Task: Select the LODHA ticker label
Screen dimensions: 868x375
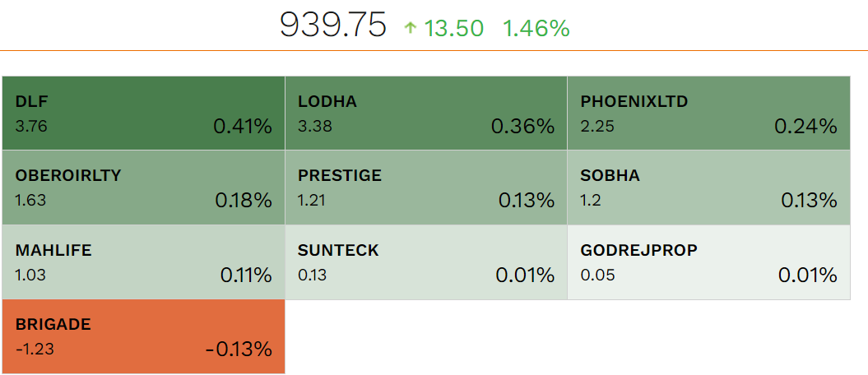Action: coord(327,102)
